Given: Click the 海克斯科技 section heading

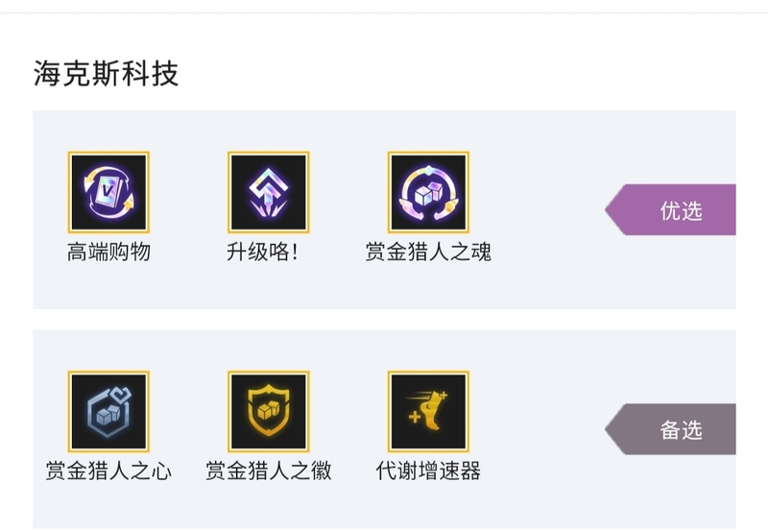Looking at the screenshot, I should (x=106, y=73).
